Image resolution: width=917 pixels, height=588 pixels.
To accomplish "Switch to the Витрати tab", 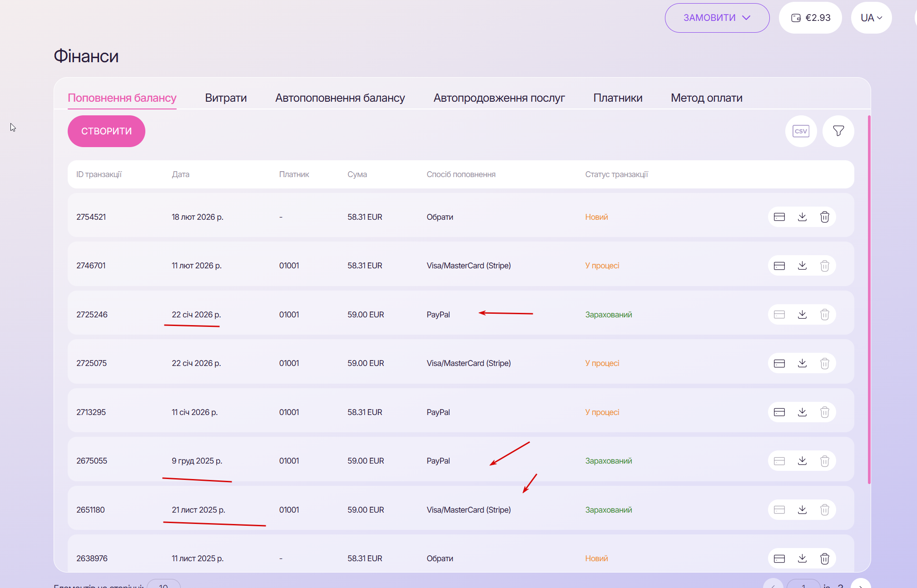I will (x=226, y=98).
